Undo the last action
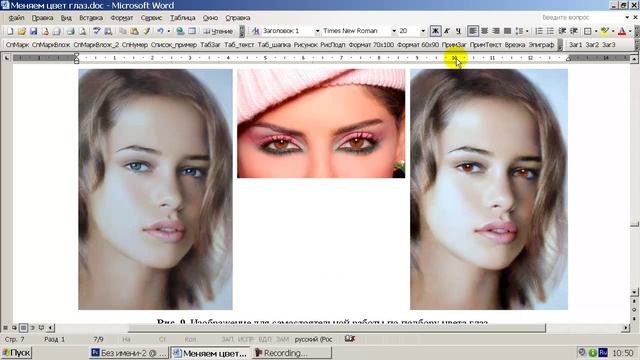Image resolution: width=640 pixels, height=360 pixels. pyautogui.click(x=160, y=31)
